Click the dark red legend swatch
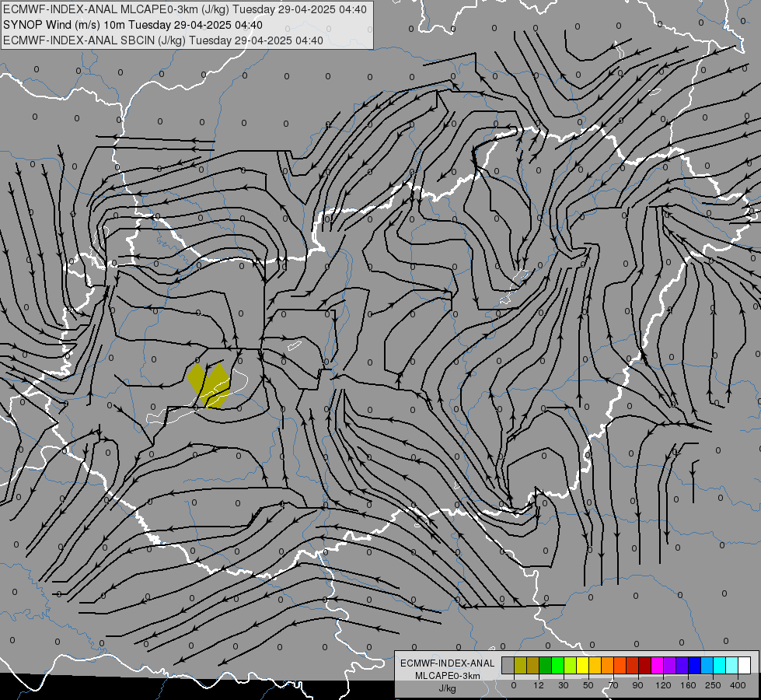Screen dimensions: 761x700 coord(644,665)
